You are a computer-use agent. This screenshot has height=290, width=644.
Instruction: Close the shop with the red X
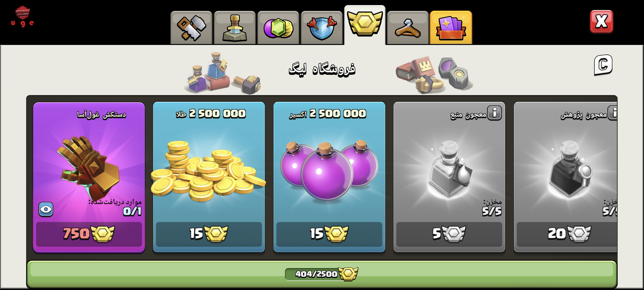point(601,22)
